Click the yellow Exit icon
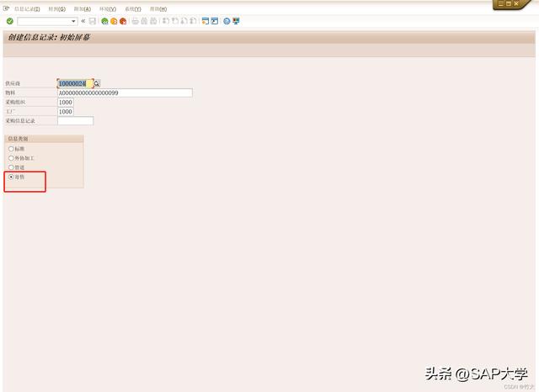Image resolution: width=539 pixels, height=392 pixels. tap(114, 21)
